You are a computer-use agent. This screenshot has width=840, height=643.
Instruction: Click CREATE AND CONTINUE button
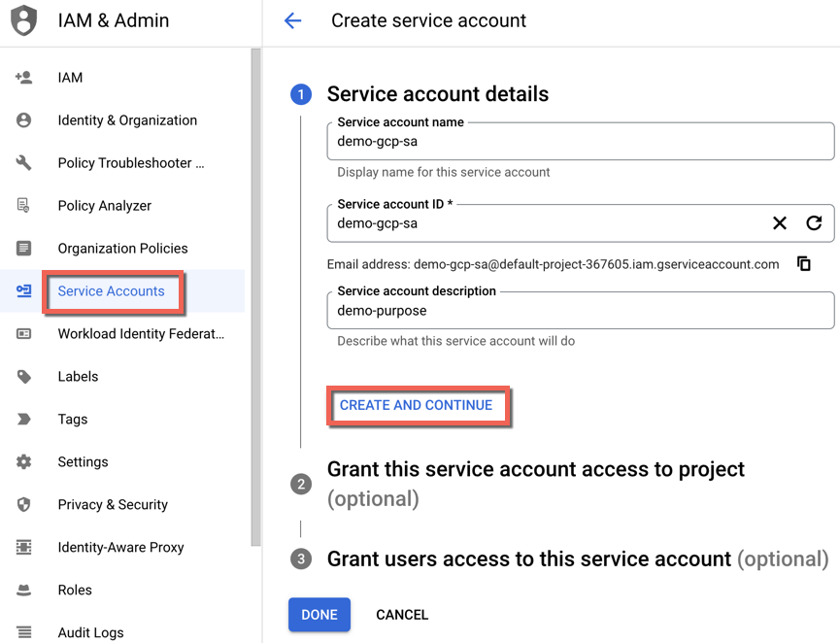coord(417,405)
